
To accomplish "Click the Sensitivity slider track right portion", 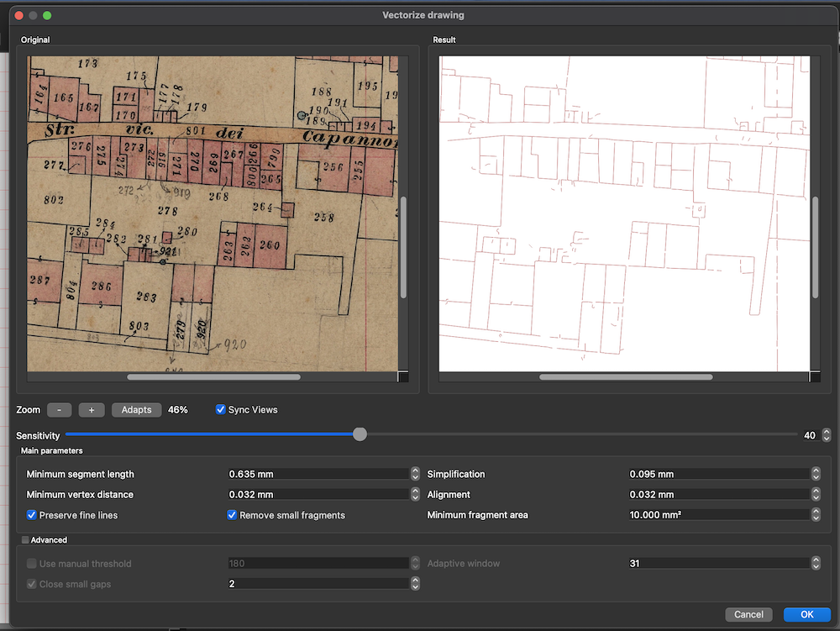I will point(582,434).
